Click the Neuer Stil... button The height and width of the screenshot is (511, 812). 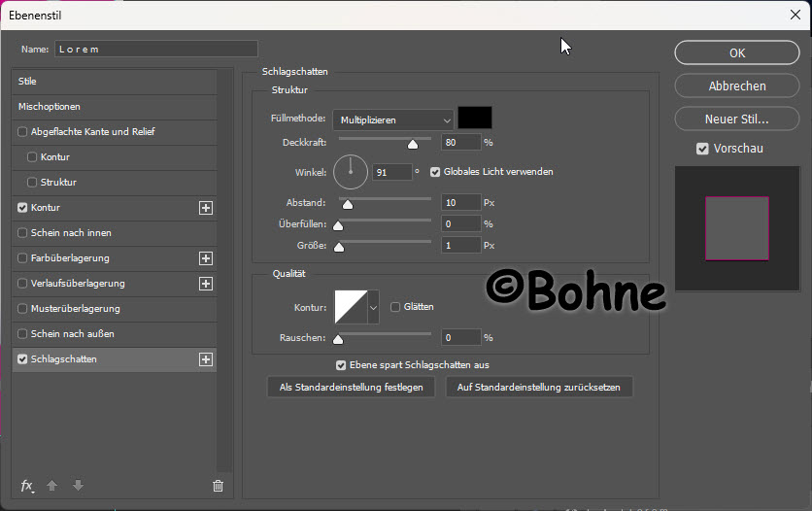click(x=737, y=119)
